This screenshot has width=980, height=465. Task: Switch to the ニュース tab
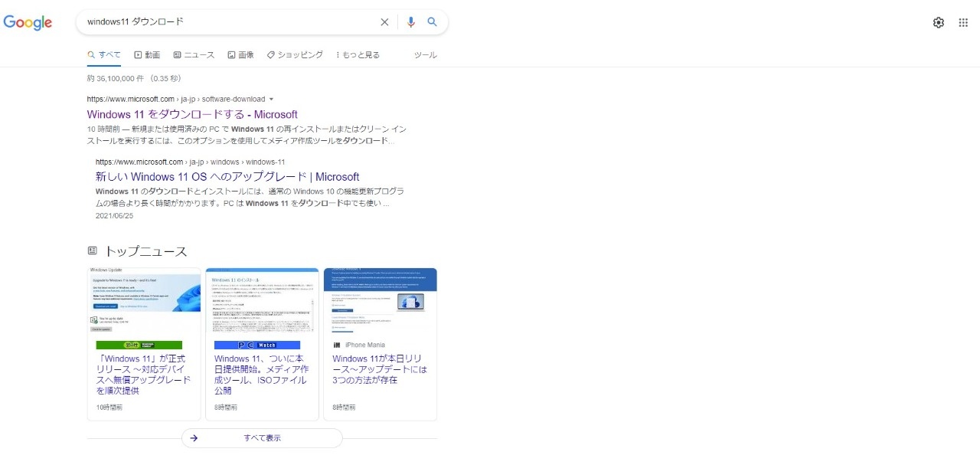pyautogui.click(x=194, y=55)
